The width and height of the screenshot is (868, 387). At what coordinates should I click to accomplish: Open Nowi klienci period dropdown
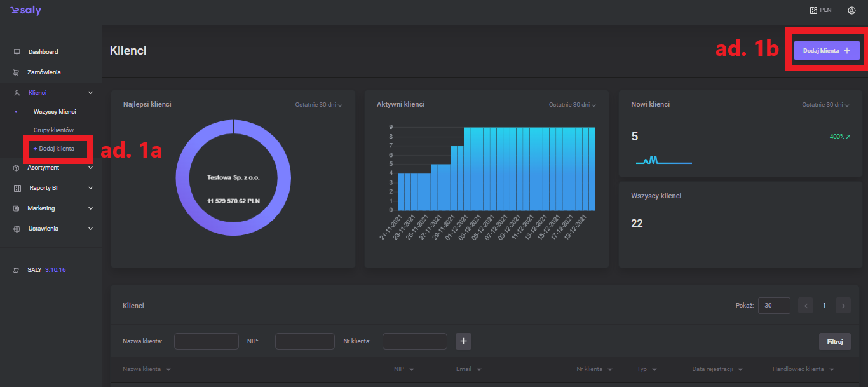825,105
